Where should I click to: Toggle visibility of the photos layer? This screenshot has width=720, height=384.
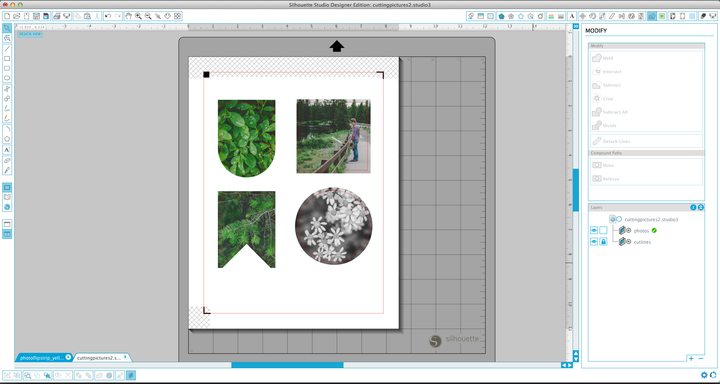(594, 230)
